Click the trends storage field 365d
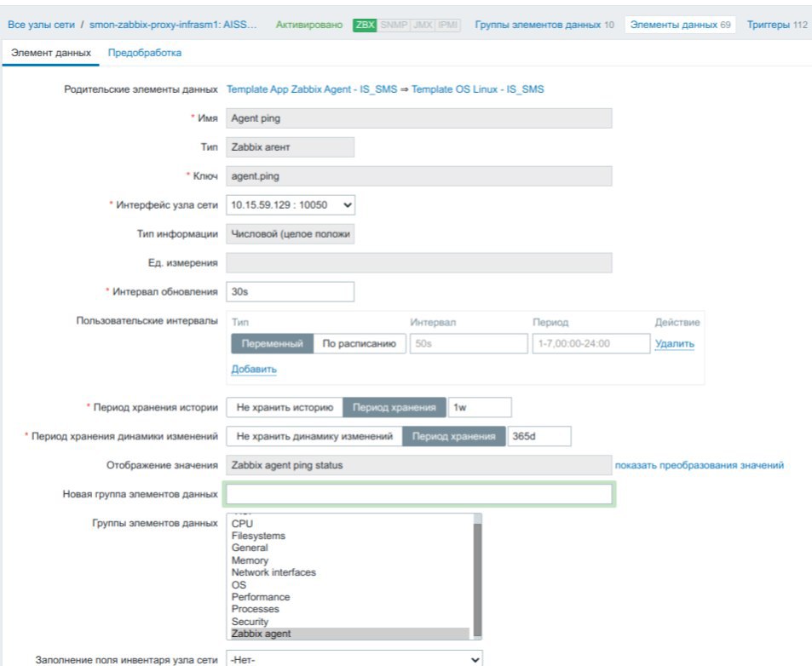Image resolution: width=812 pixels, height=666 pixels. [539, 436]
